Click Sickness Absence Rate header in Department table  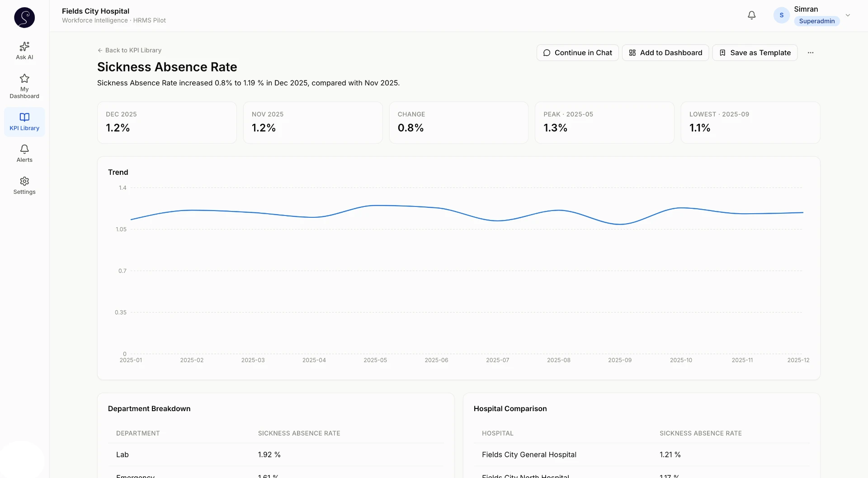(x=299, y=433)
